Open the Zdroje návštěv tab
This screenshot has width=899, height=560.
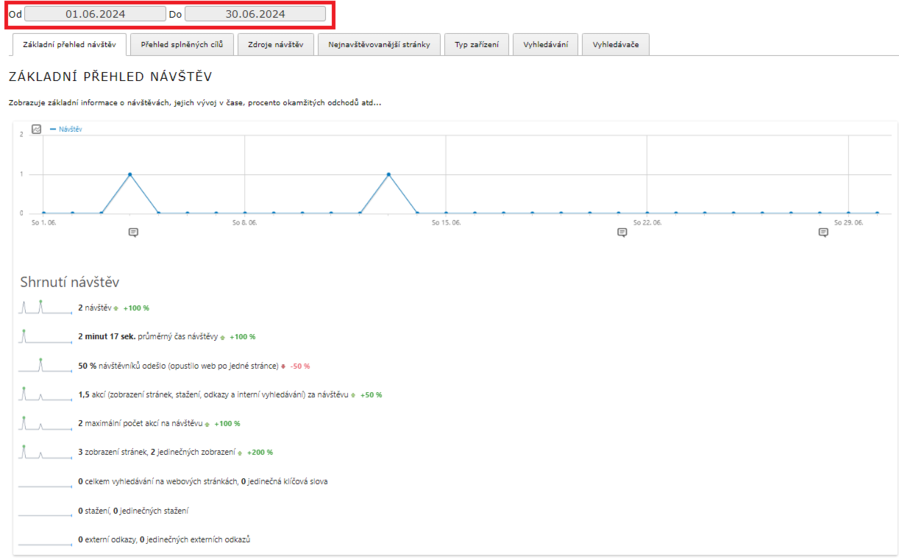click(275, 45)
